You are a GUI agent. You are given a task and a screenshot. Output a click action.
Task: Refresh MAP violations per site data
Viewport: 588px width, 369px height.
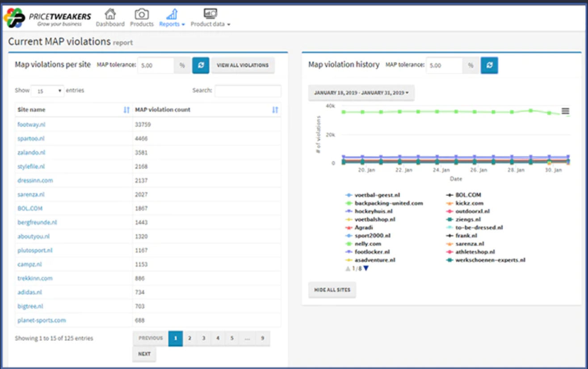click(x=200, y=65)
